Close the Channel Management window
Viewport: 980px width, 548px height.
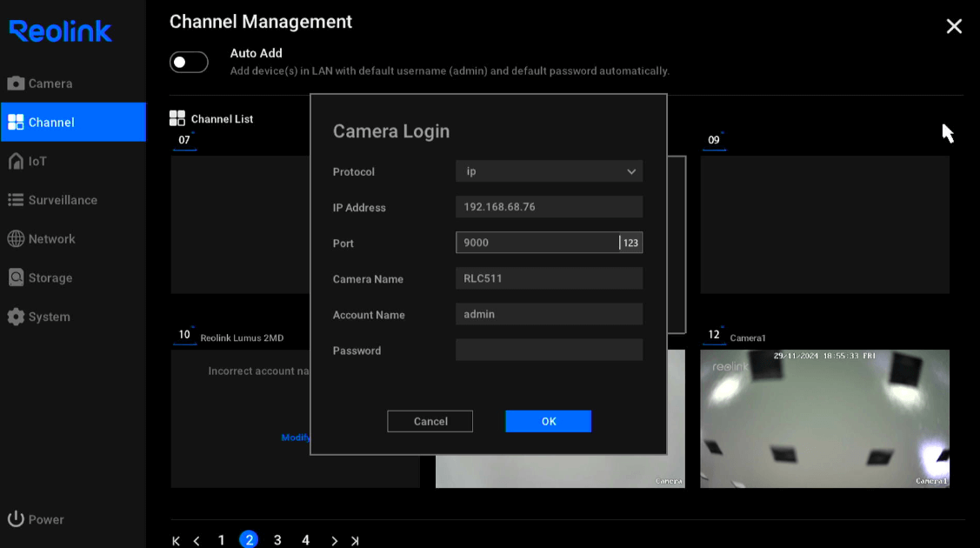[x=954, y=26]
